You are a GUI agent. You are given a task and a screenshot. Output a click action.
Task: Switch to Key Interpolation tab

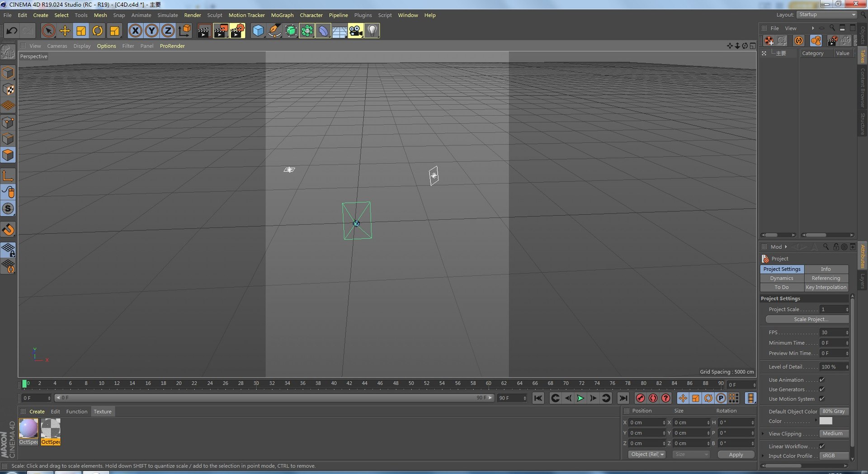click(826, 287)
